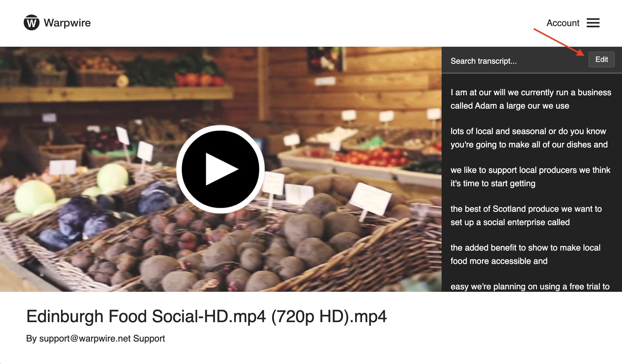This screenshot has height=364, width=622.
Task: Click the Warpwire circular W logo
Action: coord(32,23)
